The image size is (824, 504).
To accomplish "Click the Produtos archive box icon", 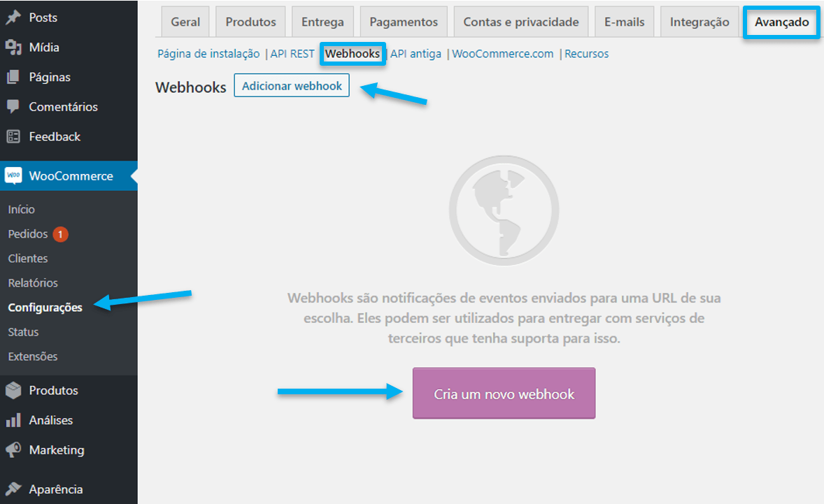I will coord(14,389).
